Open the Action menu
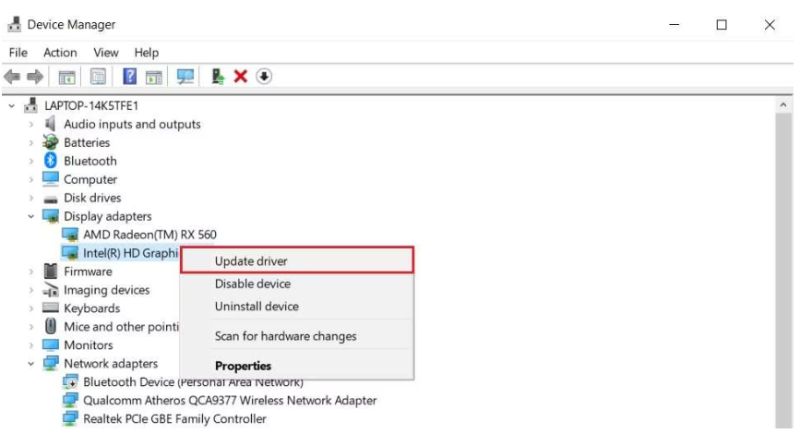800x446 pixels. 60,53
